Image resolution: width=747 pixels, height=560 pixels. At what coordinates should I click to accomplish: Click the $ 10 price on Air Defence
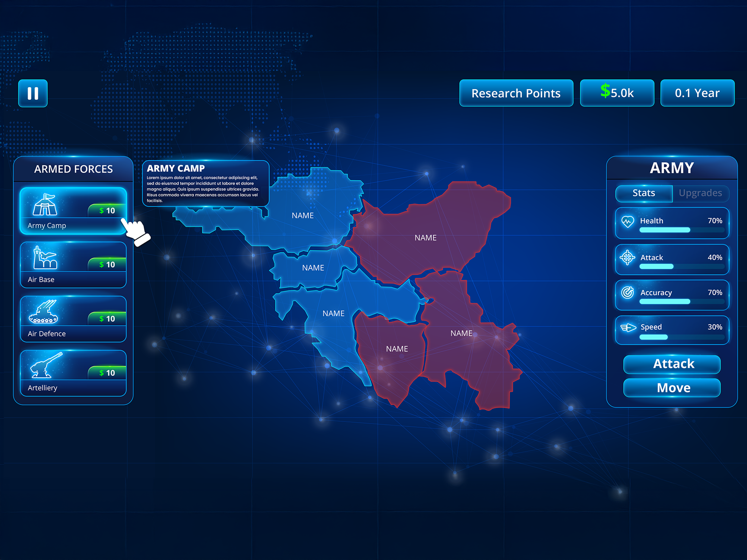point(107,319)
